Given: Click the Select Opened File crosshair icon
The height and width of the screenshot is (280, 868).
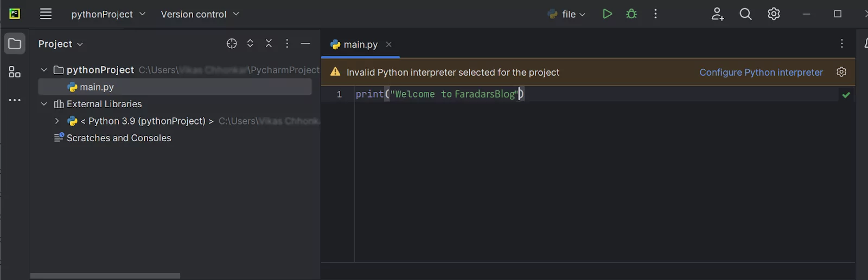Looking at the screenshot, I should click(232, 44).
